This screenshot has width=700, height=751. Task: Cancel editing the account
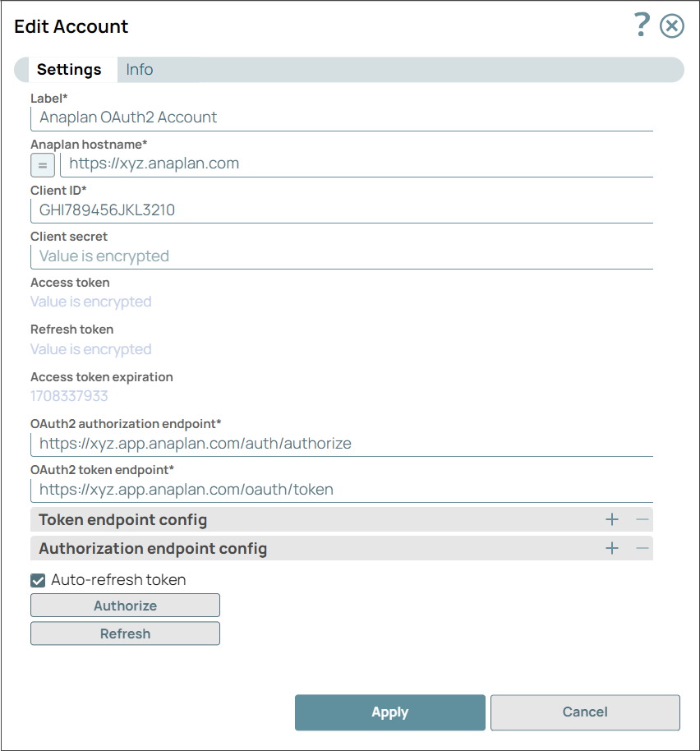[x=584, y=712]
